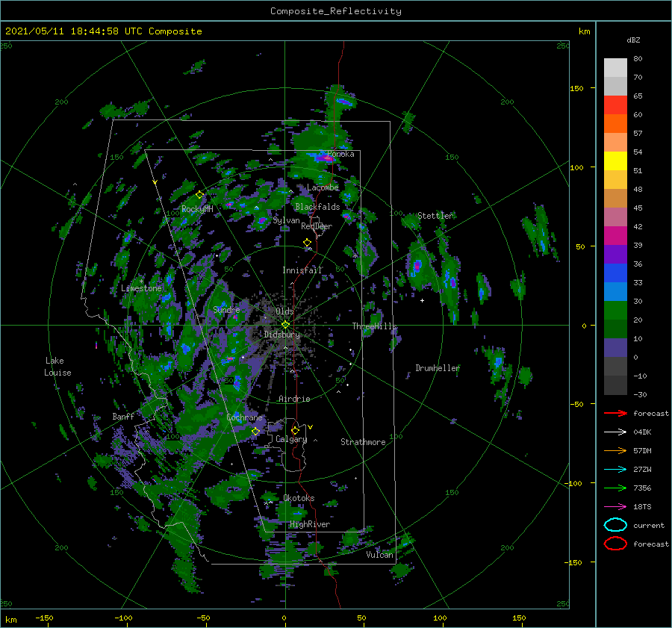Click the Vulcan town label
This screenshot has height=628, width=672.
click(x=380, y=555)
